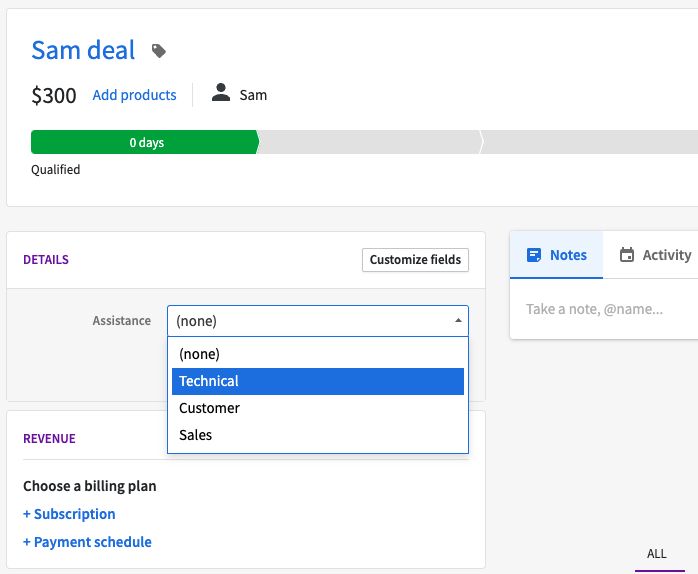Click the Qualified stage label
This screenshot has width=698, height=574.
pyautogui.click(x=56, y=170)
